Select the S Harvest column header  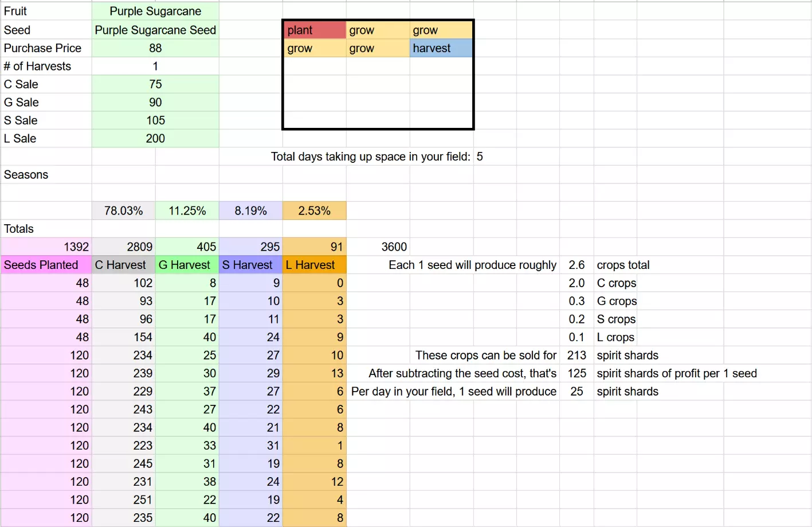click(250, 265)
